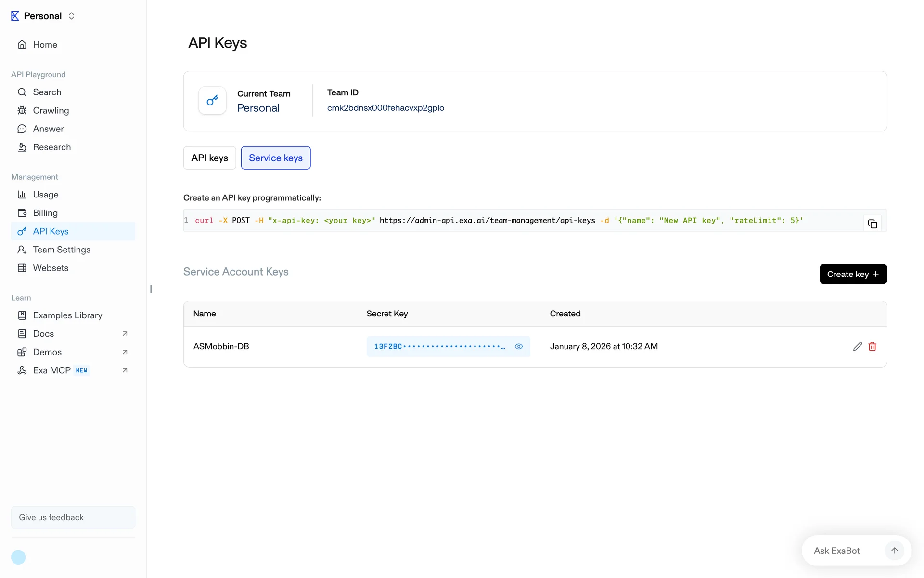Click the user avatar circle in the sidebar

(18, 557)
